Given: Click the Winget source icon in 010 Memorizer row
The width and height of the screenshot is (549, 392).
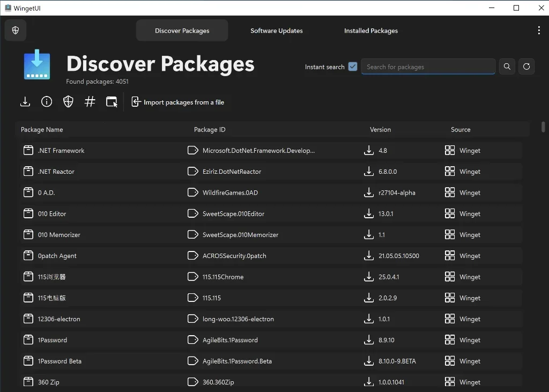Looking at the screenshot, I should pos(450,234).
